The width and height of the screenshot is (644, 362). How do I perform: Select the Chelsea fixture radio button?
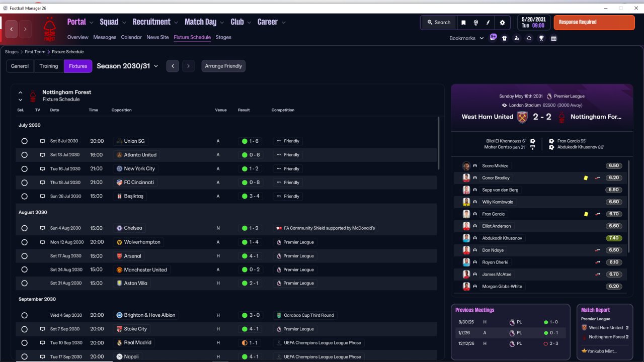pos(24,228)
